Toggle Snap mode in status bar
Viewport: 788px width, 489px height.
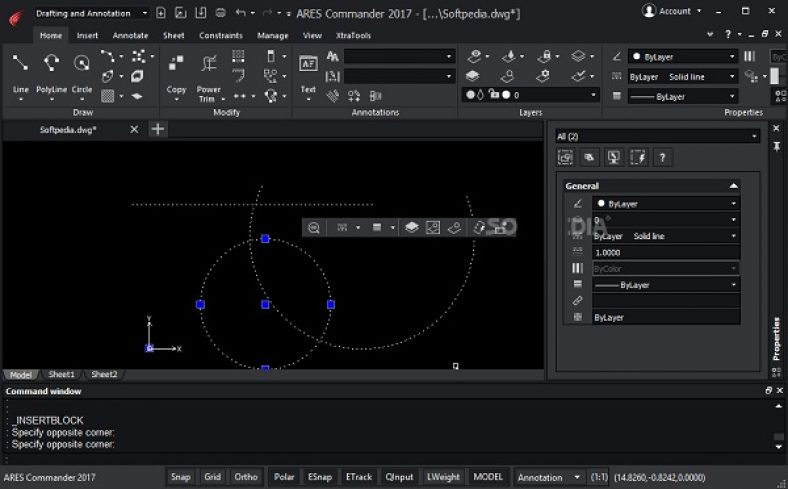click(x=180, y=477)
